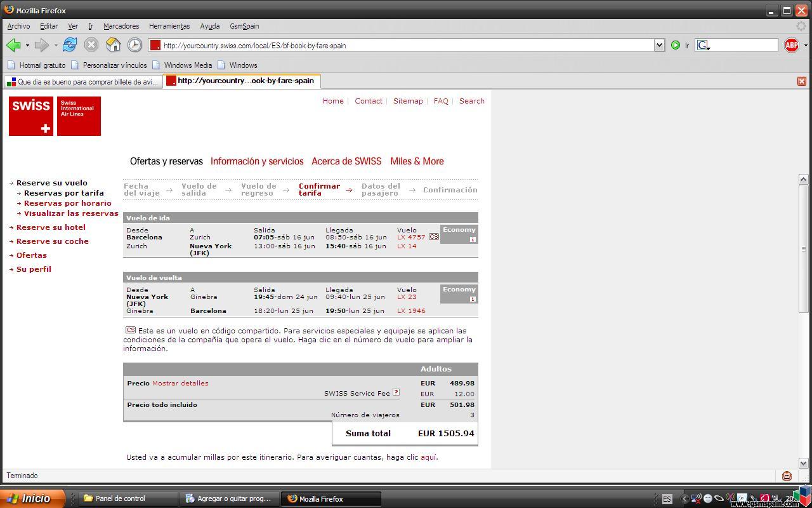Screen dimensions: 812x508
Task: Click the Greasemonkey monkey icon in status bar
Action: pyautogui.click(x=787, y=476)
